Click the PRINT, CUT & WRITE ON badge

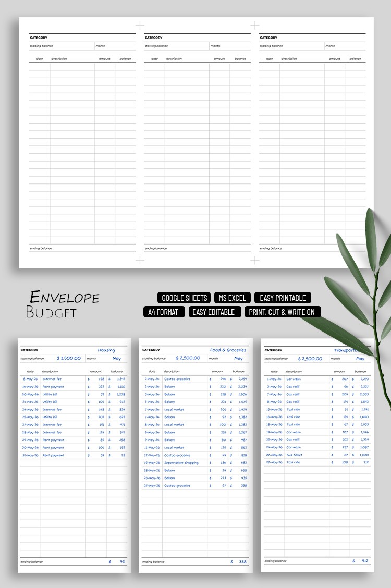[283, 312]
